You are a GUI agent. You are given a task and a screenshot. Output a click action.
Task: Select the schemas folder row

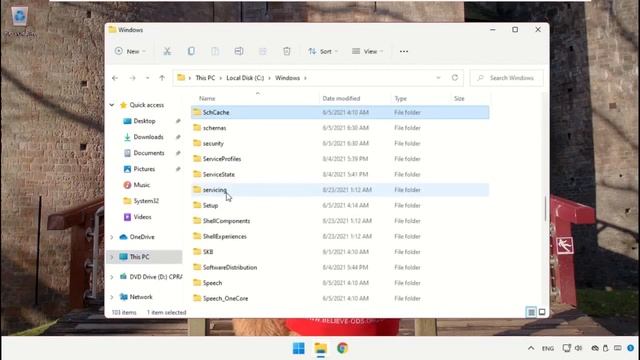pyautogui.click(x=340, y=128)
